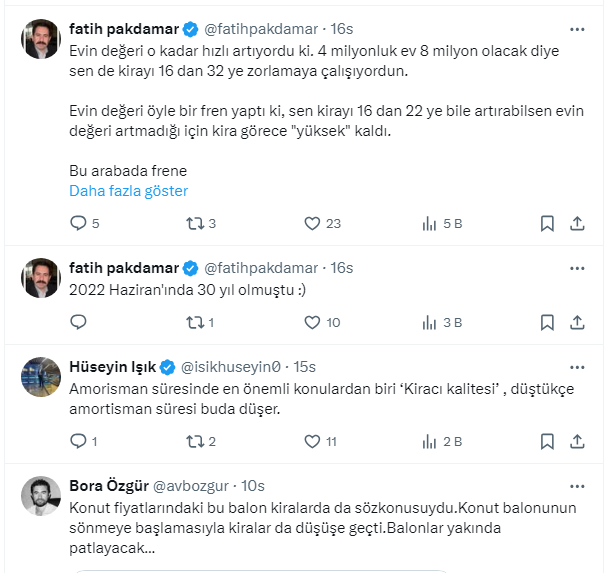Open Hüseyin Işık's profile picture
The height and width of the screenshot is (573, 615).
[x=42, y=377]
